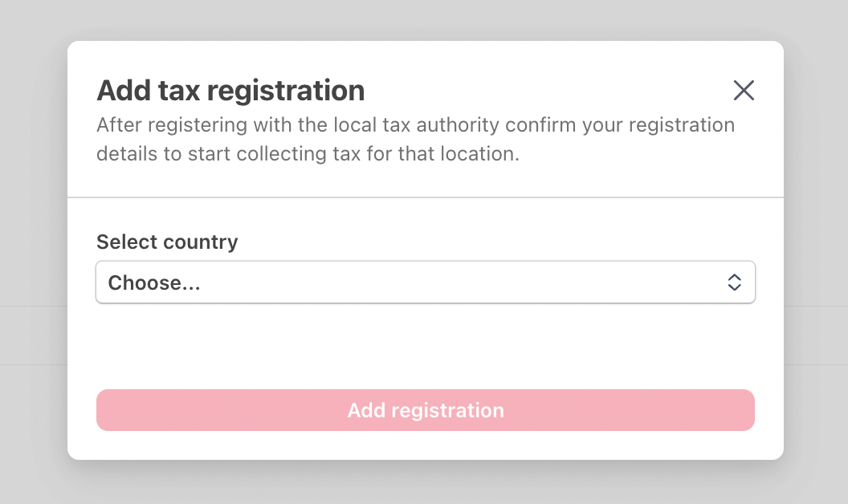Screen dimensions: 848x504
Task: Click the "Select country" field label
Action: click(x=167, y=242)
